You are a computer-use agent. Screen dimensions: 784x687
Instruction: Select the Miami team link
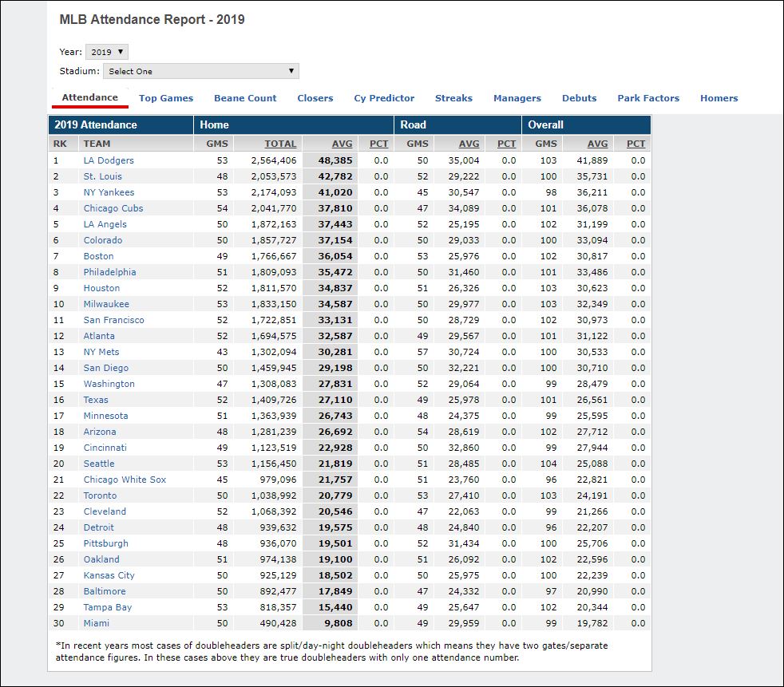tap(96, 623)
